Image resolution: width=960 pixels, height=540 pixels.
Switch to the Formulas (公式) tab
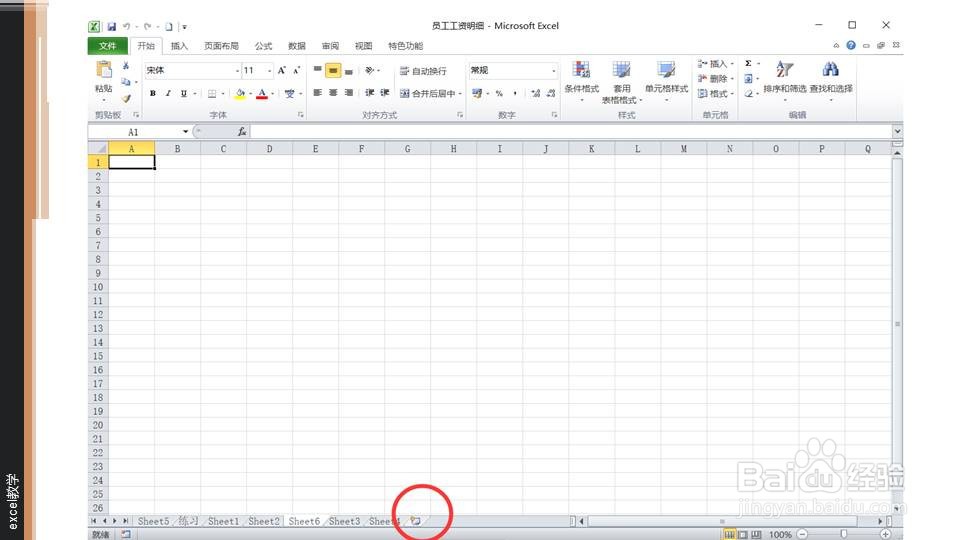click(x=263, y=46)
